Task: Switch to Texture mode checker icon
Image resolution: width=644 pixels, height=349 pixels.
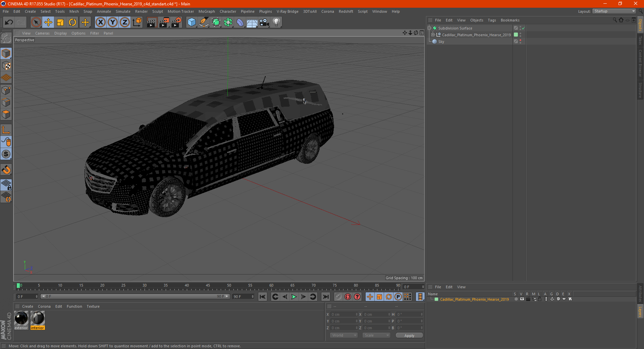Action: tap(6, 66)
